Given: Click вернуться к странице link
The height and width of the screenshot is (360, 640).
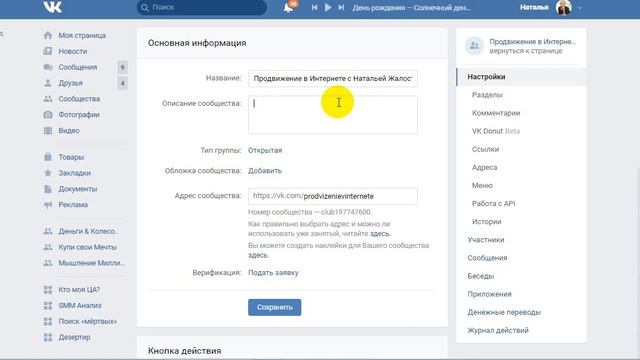Looking at the screenshot, I should [526, 51].
